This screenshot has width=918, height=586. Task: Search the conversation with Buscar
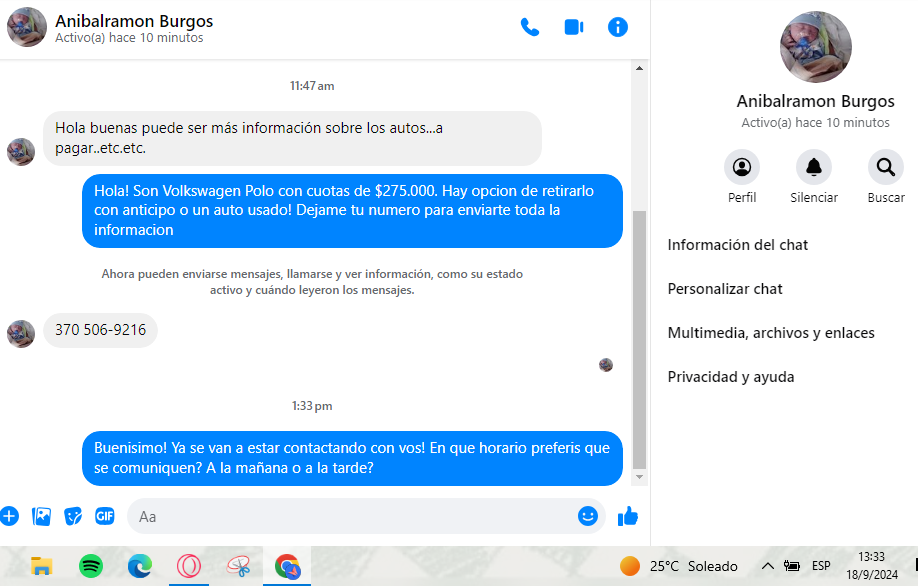point(886,177)
